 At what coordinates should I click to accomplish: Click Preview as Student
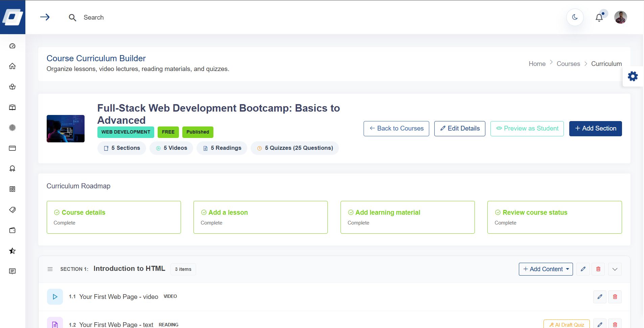tap(527, 128)
